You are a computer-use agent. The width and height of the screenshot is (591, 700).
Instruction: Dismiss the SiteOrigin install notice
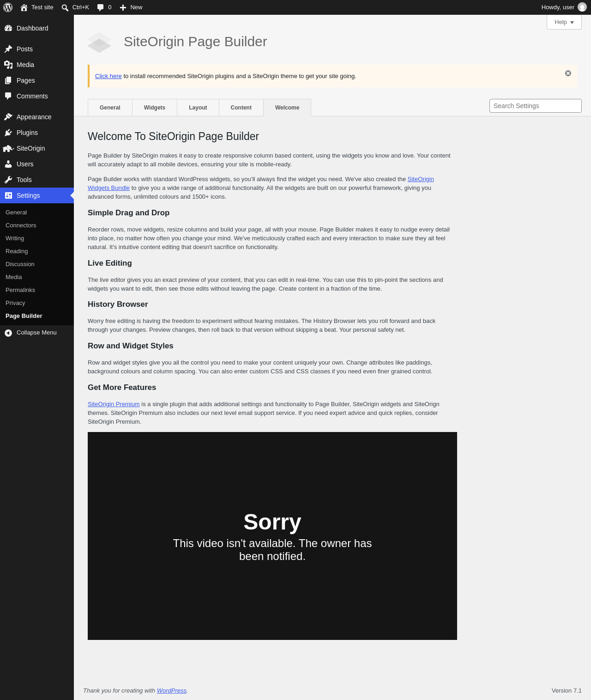coord(568,73)
